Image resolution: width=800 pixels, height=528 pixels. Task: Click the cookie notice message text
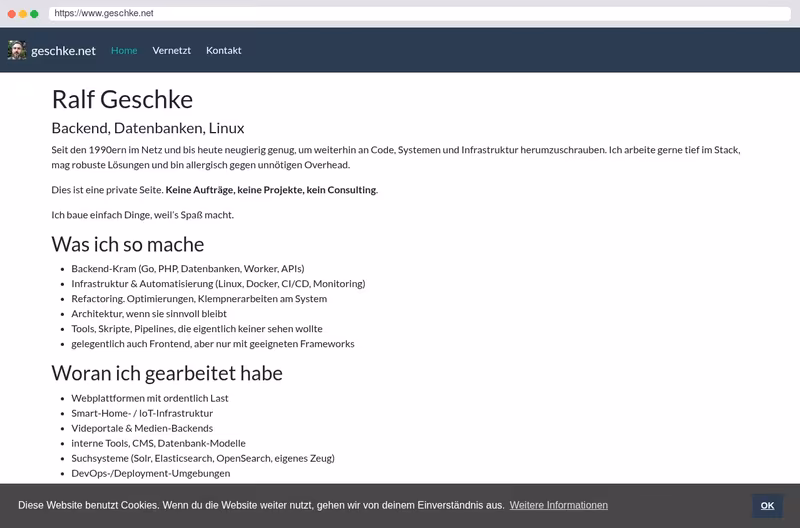[x=261, y=505]
